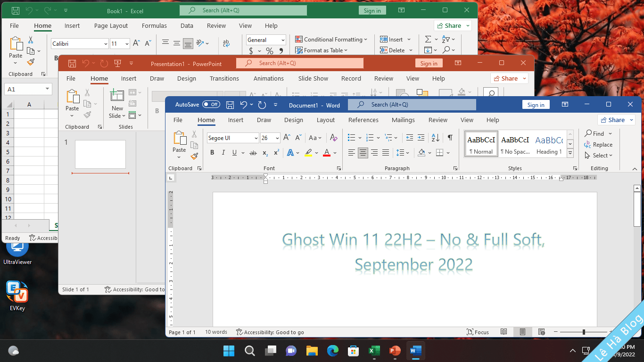The image size is (644, 362).
Task: Open Select dropdown in Word Editing group
Action: pos(598,155)
